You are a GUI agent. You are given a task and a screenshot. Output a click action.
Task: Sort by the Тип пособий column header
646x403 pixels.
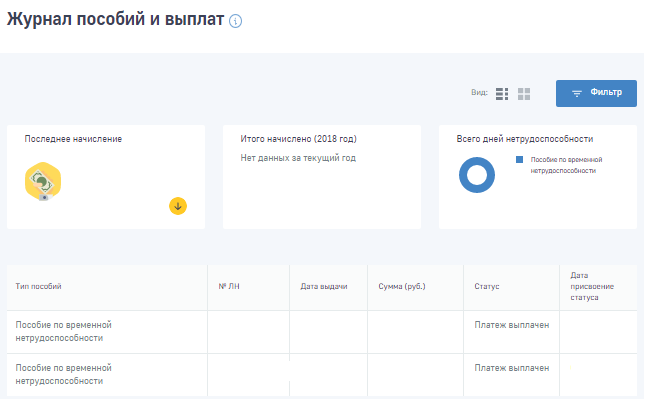39,287
